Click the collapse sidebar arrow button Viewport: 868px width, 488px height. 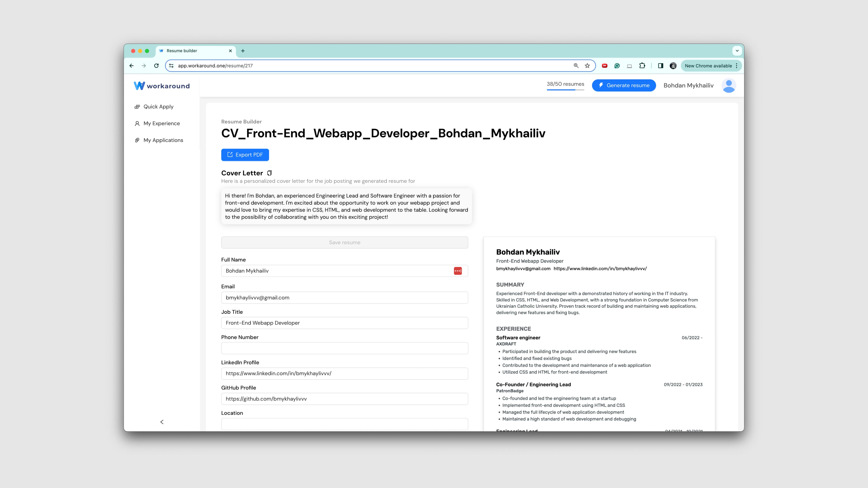click(162, 422)
